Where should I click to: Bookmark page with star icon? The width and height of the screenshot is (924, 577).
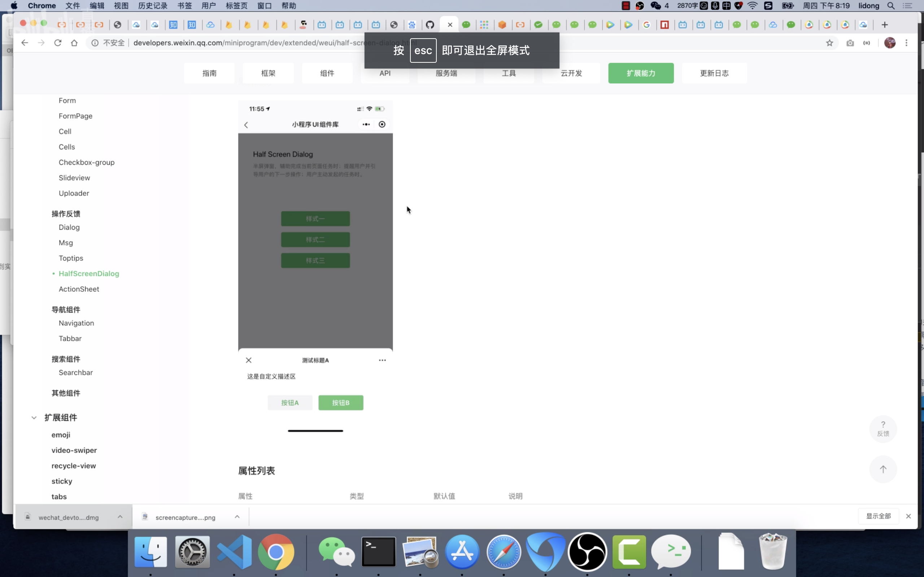pyautogui.click(x=829, y=43)
